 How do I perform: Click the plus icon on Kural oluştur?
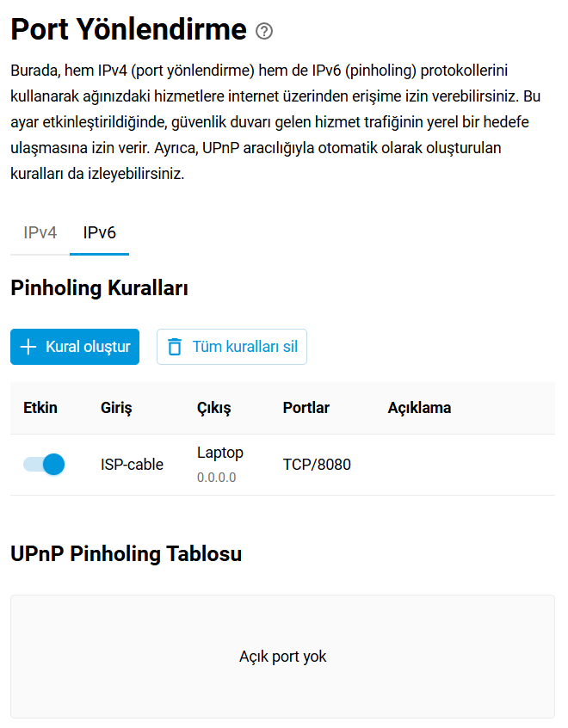(x=28, y=347)
